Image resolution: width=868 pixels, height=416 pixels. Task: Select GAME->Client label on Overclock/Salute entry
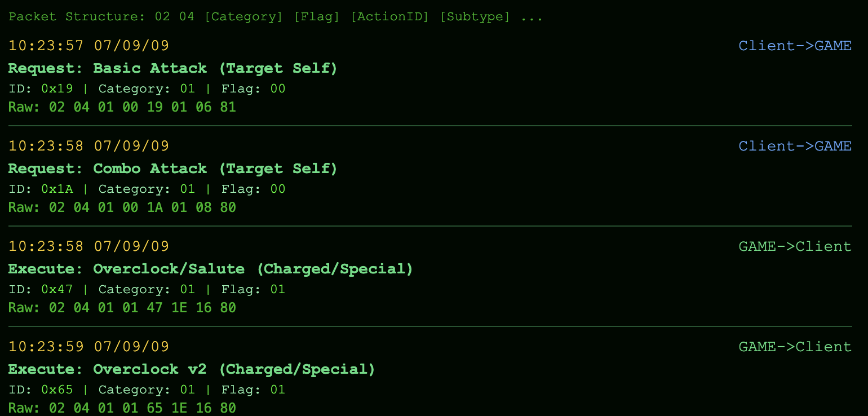click(x=795, y=246)
